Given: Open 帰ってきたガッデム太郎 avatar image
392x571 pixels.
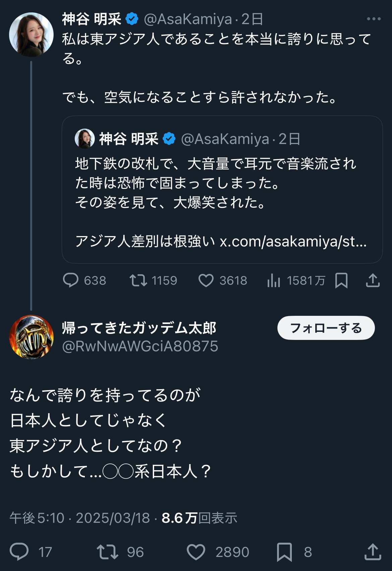Looking at the screenshot, I should pos(31,337).
